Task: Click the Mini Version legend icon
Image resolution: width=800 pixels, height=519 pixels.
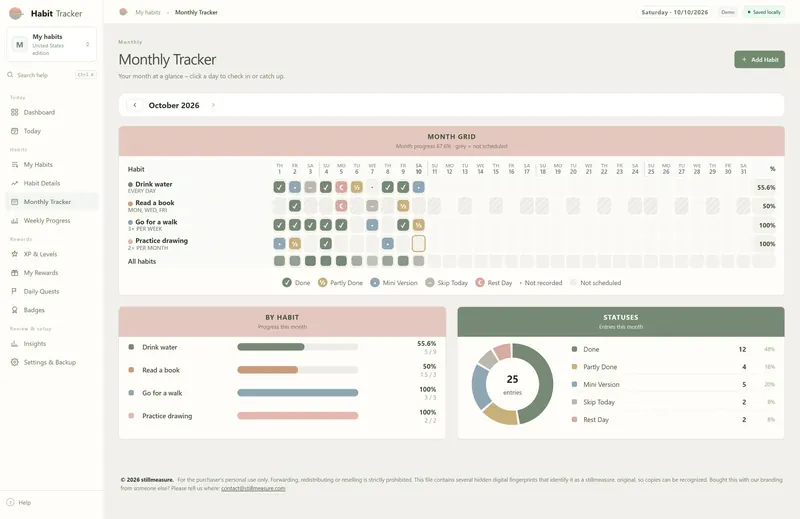Action: coord(375,283)
